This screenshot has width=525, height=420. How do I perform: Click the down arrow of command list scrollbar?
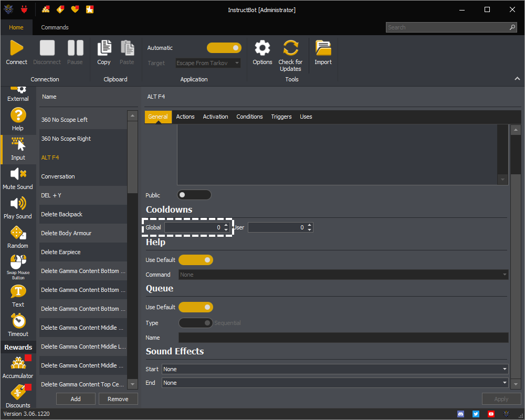tap(133, 384)
